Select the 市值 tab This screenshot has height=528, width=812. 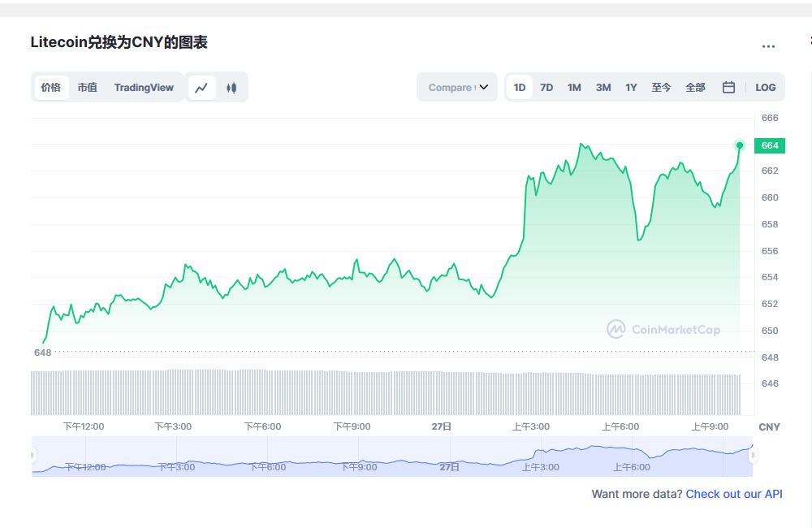(x=88, y=88)
